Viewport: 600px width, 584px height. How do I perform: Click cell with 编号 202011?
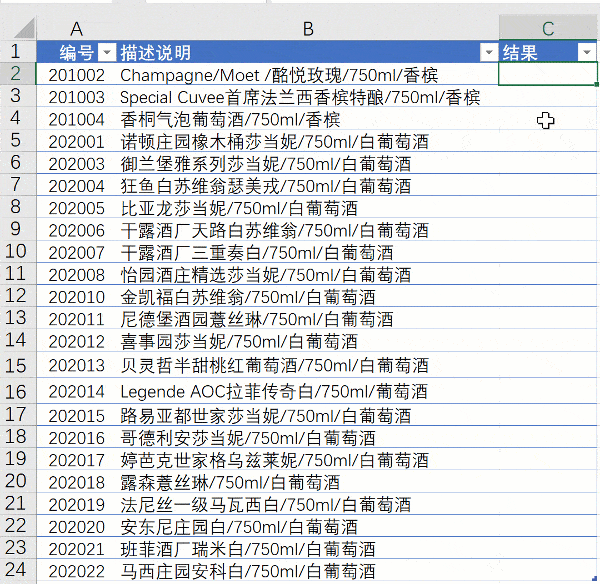[x=77, y=318]
